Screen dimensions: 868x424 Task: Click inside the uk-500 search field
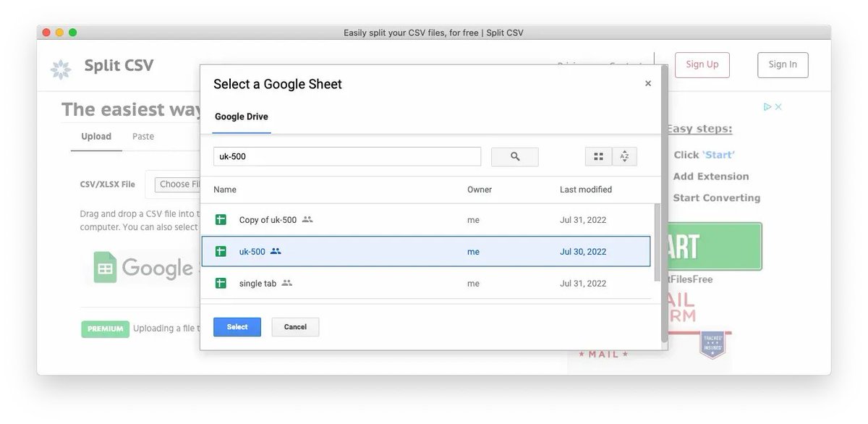click(347, 156)
